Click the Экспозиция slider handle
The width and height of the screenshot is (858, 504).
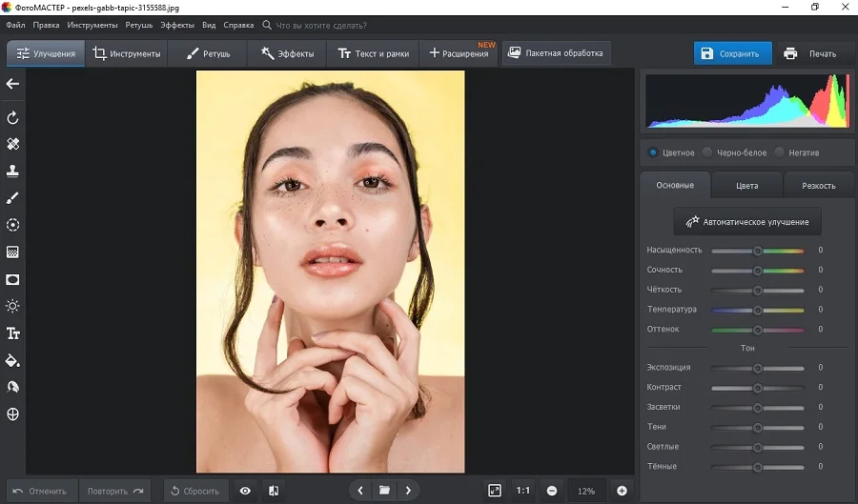pyautogui.click(x=758, y=369)
